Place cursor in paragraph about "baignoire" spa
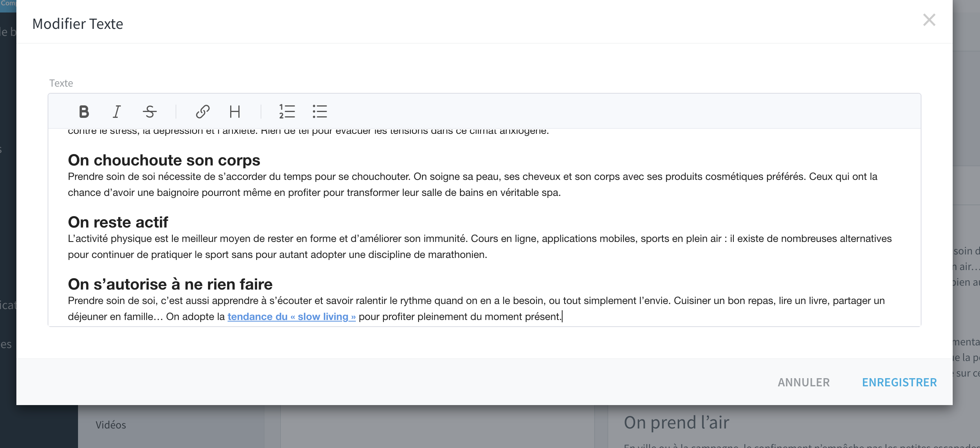This screenshot has width=980, height=448. (x=472, y=185)
